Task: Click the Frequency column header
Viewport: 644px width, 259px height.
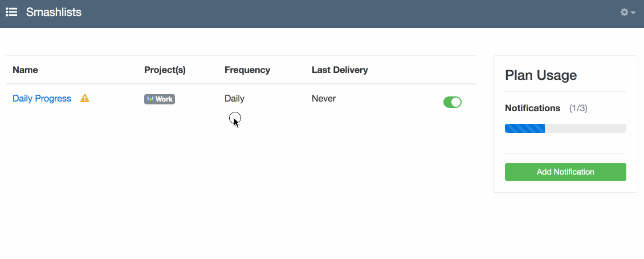Action: click(247, 70)
